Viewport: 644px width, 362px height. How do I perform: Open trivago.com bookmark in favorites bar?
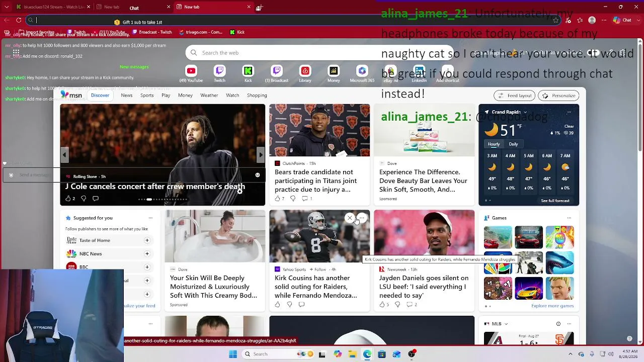click(200, 32)
